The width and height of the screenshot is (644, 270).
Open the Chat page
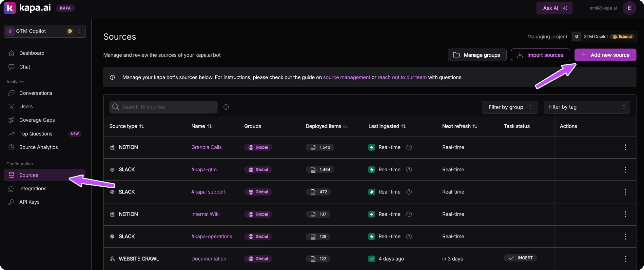(x=25, y=67)
